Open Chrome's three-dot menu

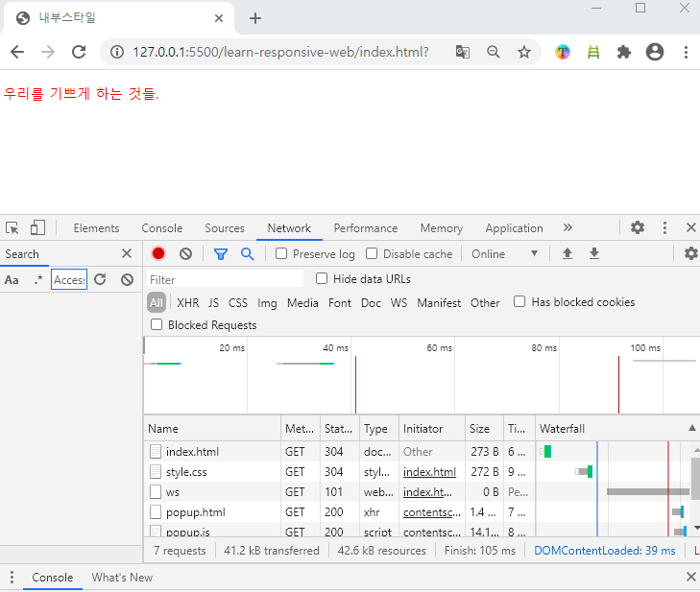click(687, 52)
